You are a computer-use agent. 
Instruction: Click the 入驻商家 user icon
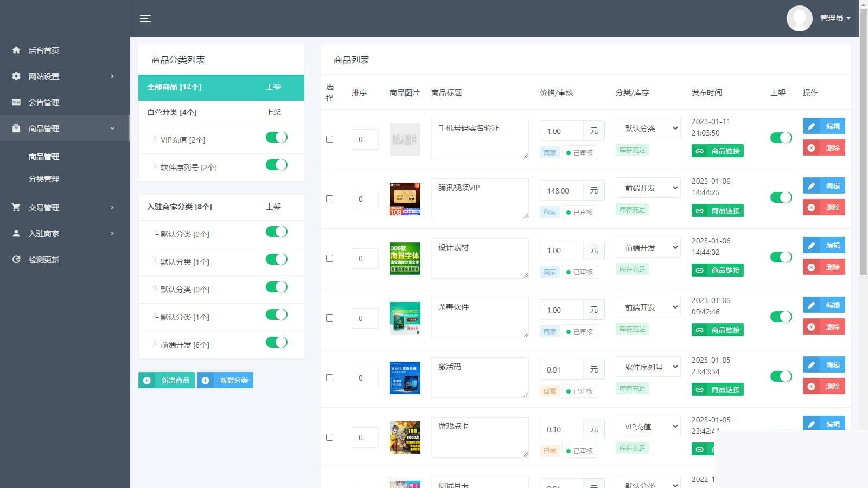pos(16,233)
